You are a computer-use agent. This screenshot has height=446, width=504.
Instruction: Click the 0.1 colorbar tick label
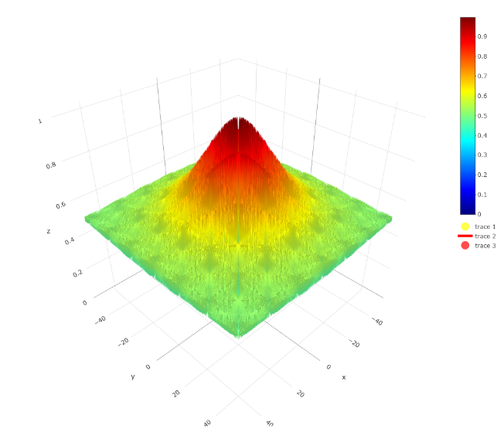click(482, 195)
